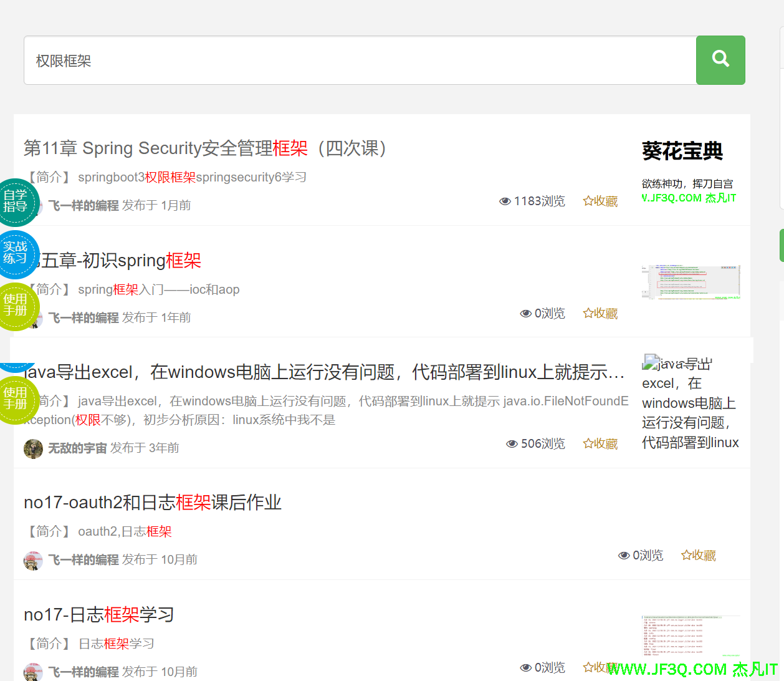Click author name 飞一样的编程 under oauth2 post
This screenshot has width=784, height=681.
click(x=84, y=560)
